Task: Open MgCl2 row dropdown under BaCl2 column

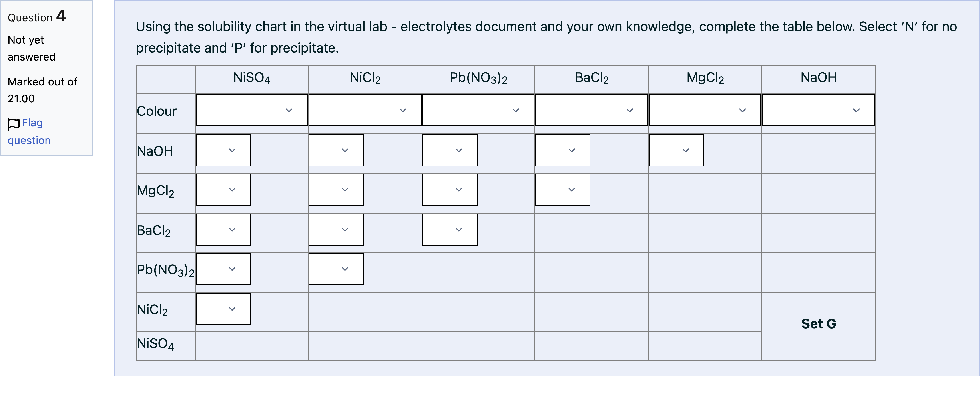Action: click(x=563, y=190)
